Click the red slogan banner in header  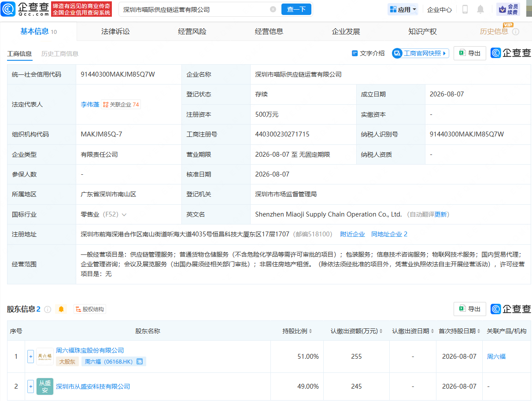point(81,9)
